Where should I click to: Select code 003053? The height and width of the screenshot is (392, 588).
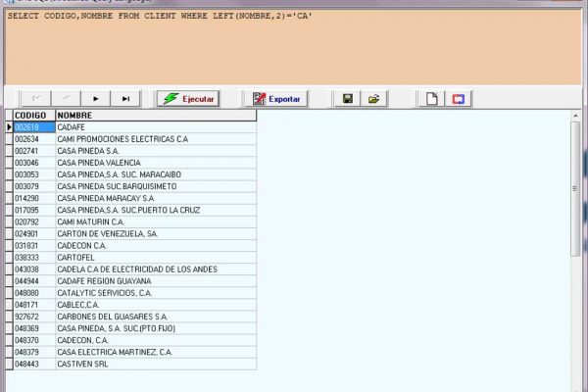pyautogui.click(x=34, y=174)
